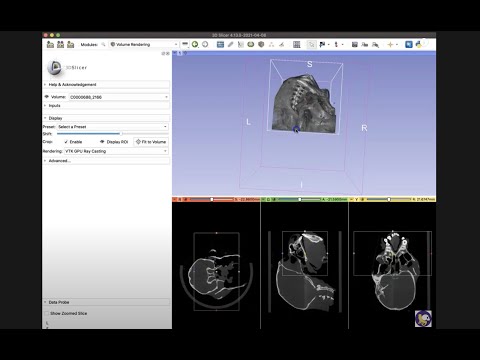Click the screenshot capture toolbar icon
Image resolution: width=480 pixels, height=360 pixels.
pos(355,44)
